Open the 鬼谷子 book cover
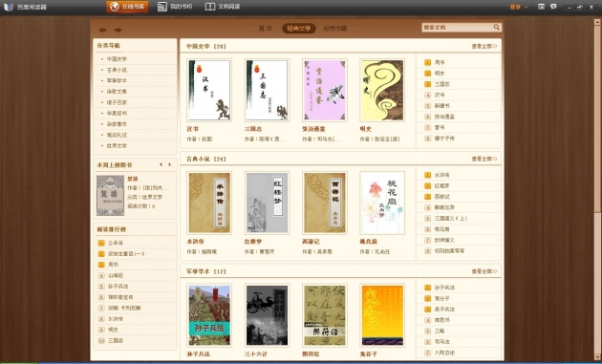The image size is (602, 364). click(x=382, y=315)
